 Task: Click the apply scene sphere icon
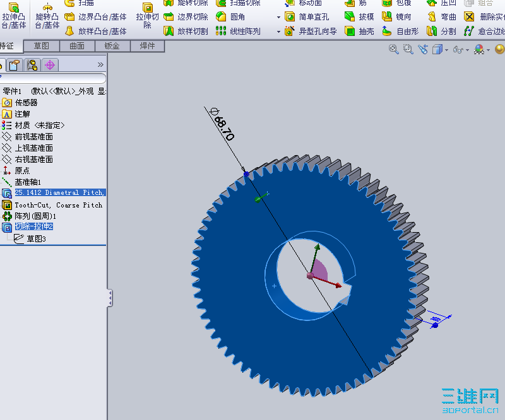(500, 49)
